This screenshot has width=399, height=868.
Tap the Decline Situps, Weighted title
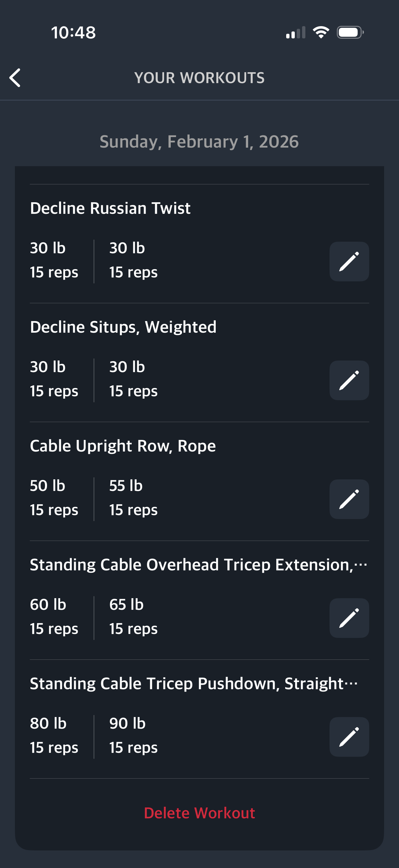(123, 327)
